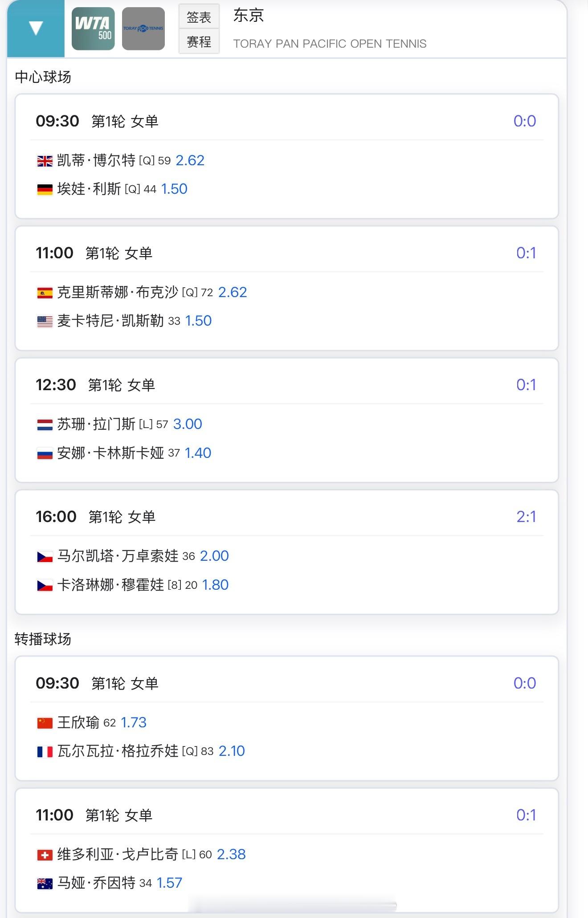Open the 0:1 score of 12:30 match
This screenshot has width=588, height=918.
[x=526, y=385]
